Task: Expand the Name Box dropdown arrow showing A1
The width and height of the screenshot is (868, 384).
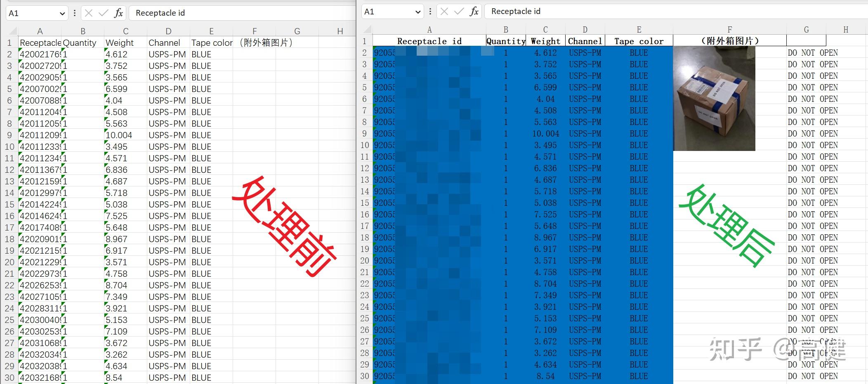Action: click(x=62, y=13)
